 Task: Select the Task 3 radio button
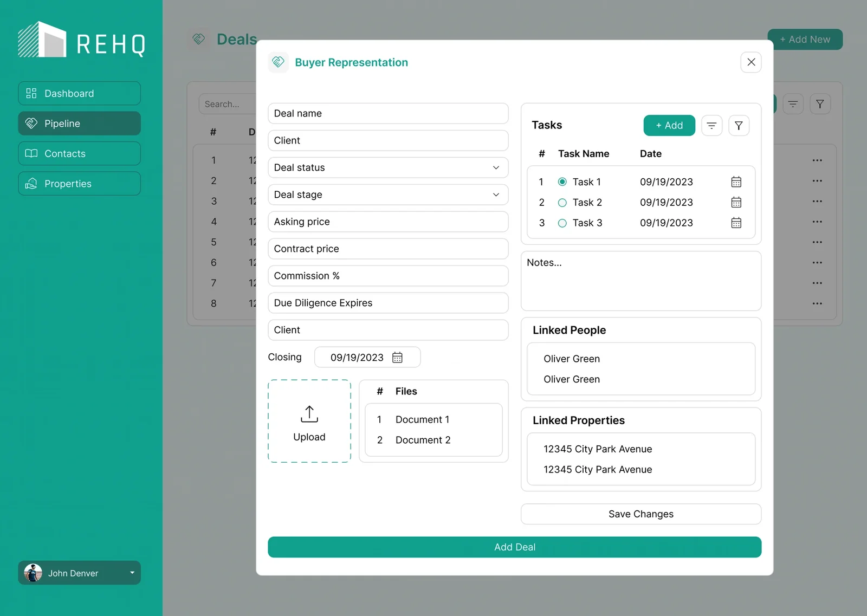point(562,223)
